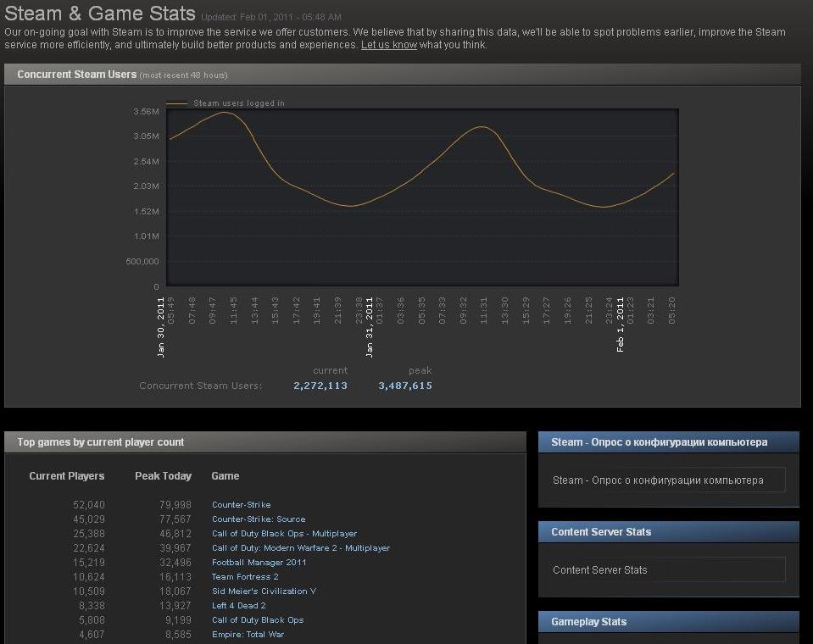Click the current players value 4,607
The height and width of the screenshot is (644, 813).
coord(92,635)
